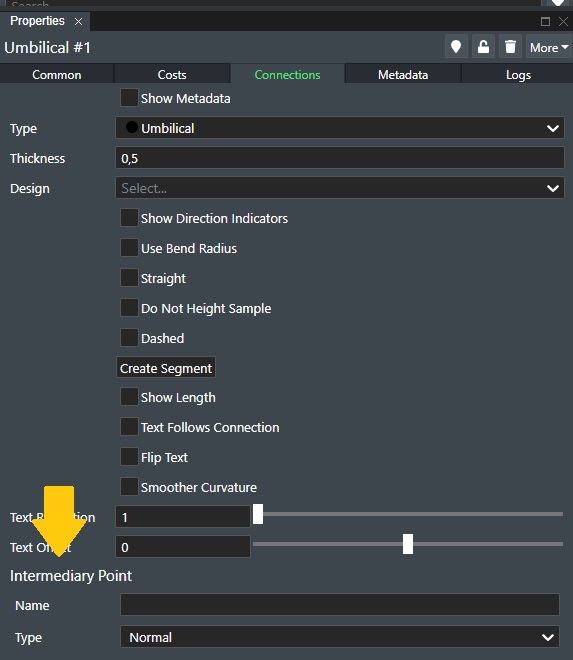
Task: Delete connection with trash icon
Action: [x=510, y=47]
